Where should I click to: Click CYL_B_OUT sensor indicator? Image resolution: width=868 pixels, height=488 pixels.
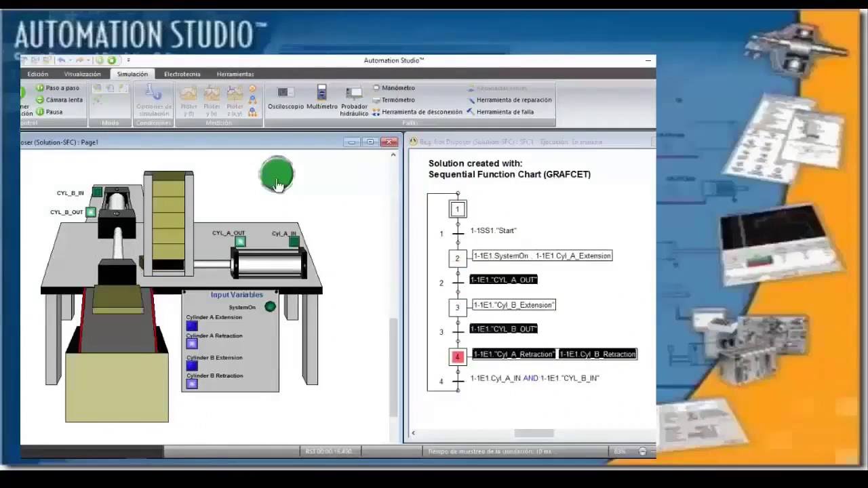click(91, 212)
